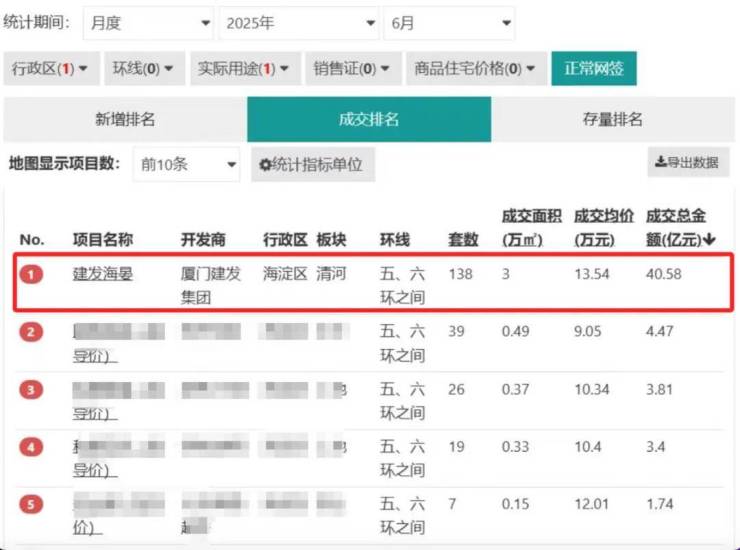Sort by 成交面积(万㎡) column header
740x550 pixels.
pos(532,227)
